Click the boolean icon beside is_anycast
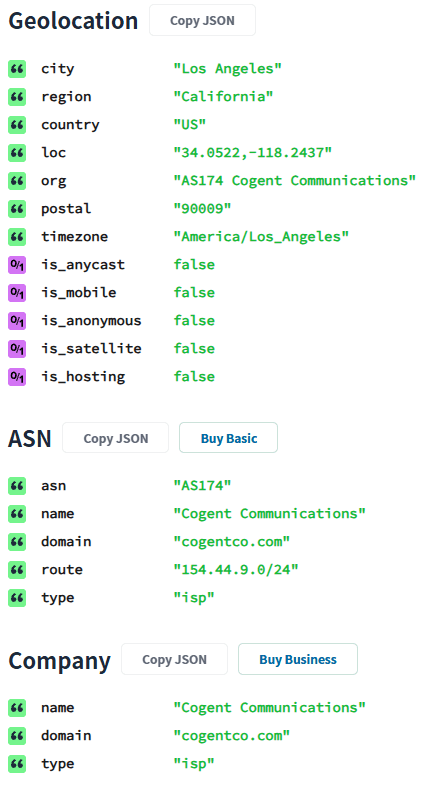 (x=17, y=265)
